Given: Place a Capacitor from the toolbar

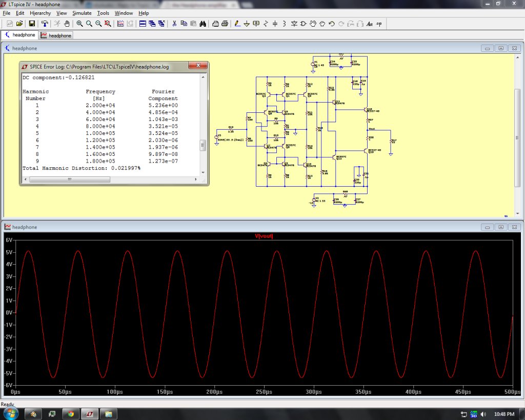Looking at the screenshot, I should click(275, 24).
